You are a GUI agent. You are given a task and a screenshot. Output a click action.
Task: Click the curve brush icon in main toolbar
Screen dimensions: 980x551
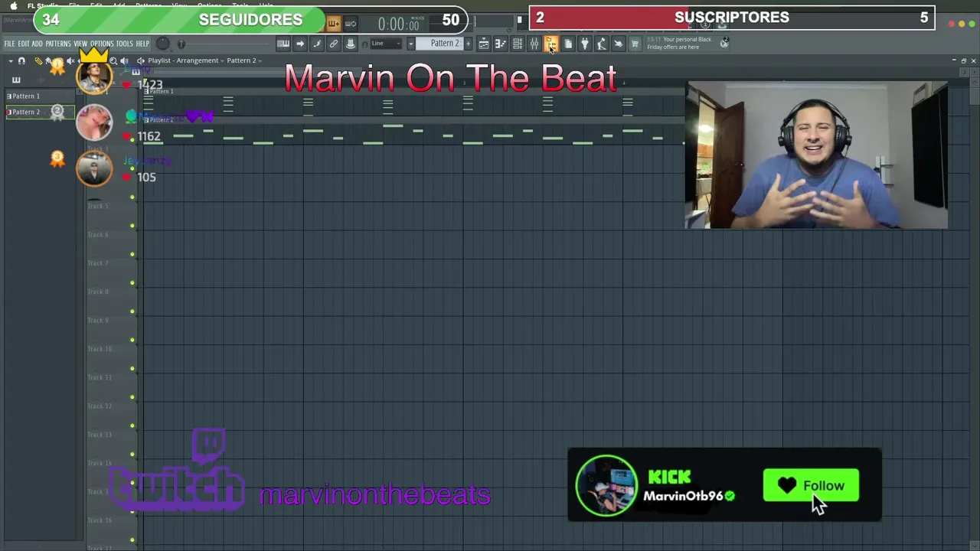317,44
